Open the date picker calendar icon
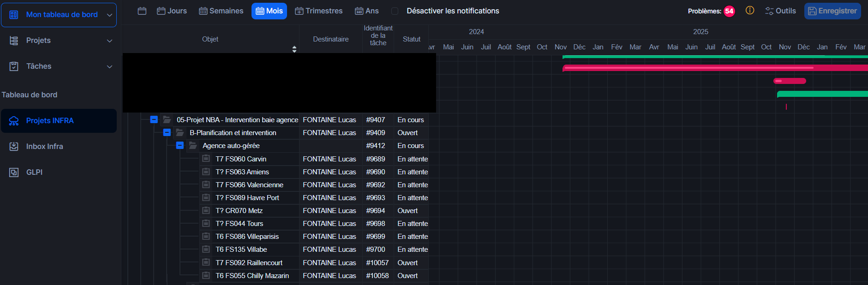 tap(142, 11)
